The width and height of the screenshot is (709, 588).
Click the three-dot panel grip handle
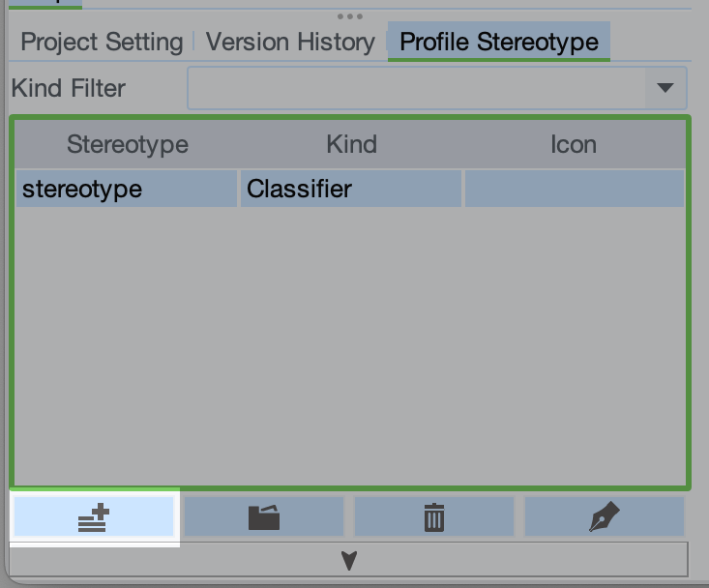(x=350, y=16)
